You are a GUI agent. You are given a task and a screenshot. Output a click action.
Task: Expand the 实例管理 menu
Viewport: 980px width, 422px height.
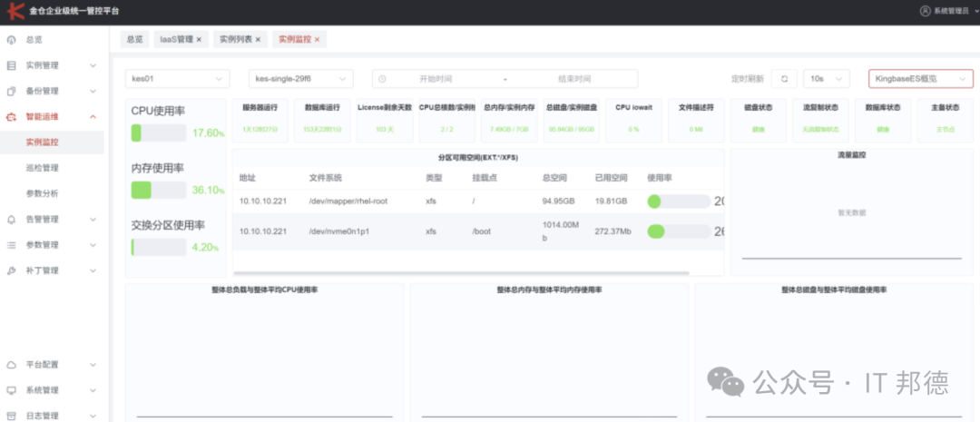pyautogui.click(x=93, y=65)
